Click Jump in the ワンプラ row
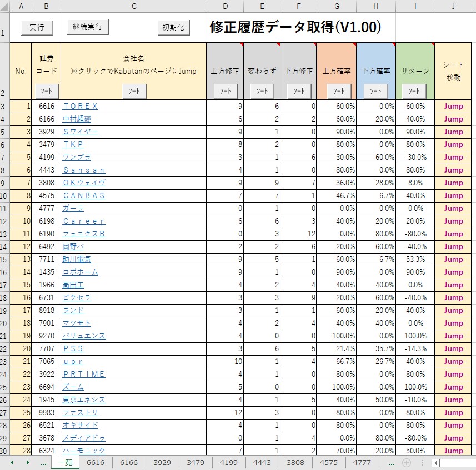This screenshot has width=476, height=470. click(x=454, y=157)
